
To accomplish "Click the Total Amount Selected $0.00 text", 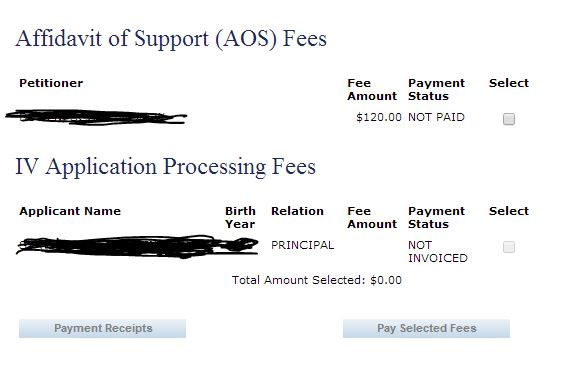I will (317, 280).
